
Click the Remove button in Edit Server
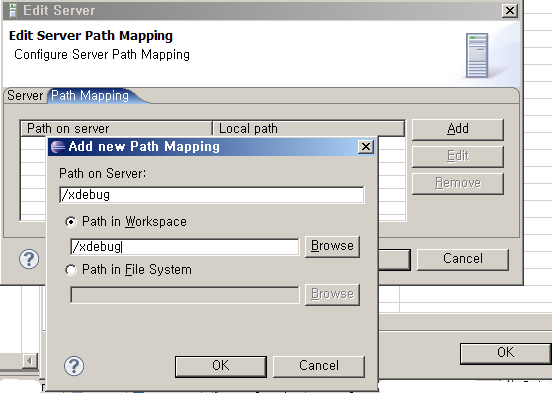tap(458, 183)
